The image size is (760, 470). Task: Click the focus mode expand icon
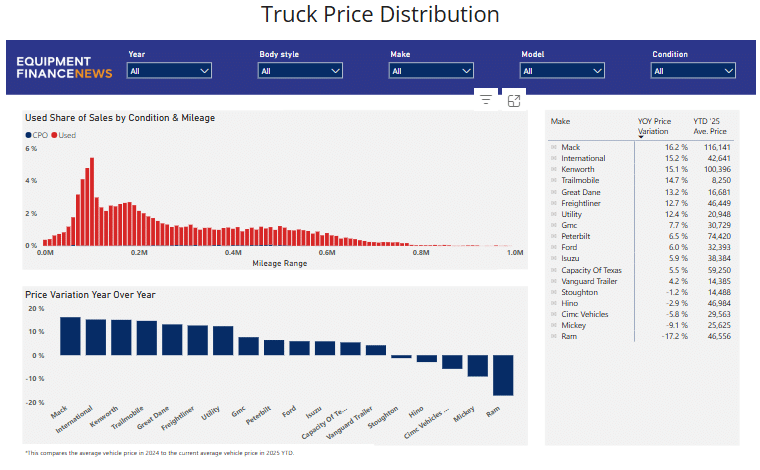point(514,100)
